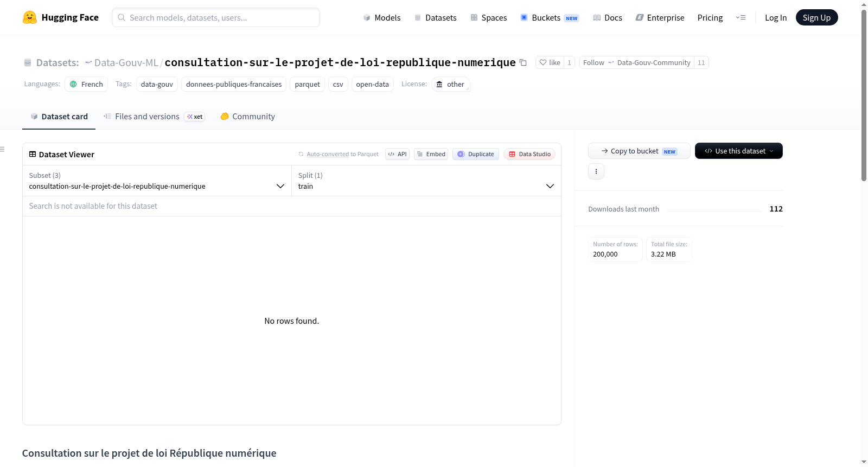868x467 pixels.
Task: Click the donnees-publiques-francaises tag
Action: tap(234, 84)
